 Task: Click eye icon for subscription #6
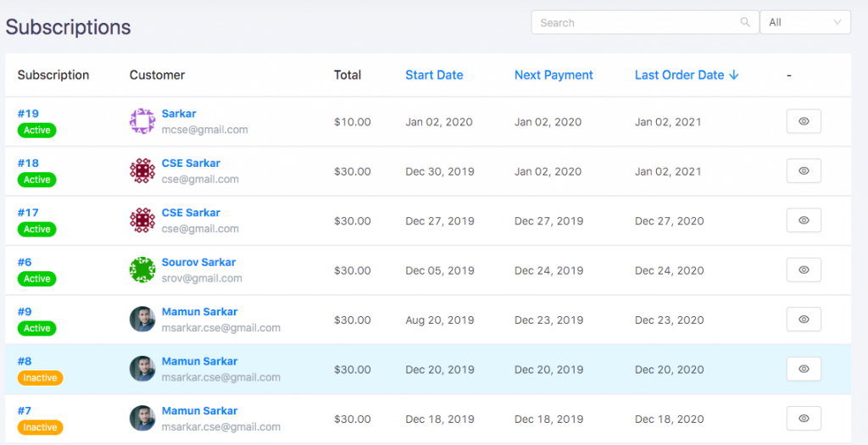[804, 270]
